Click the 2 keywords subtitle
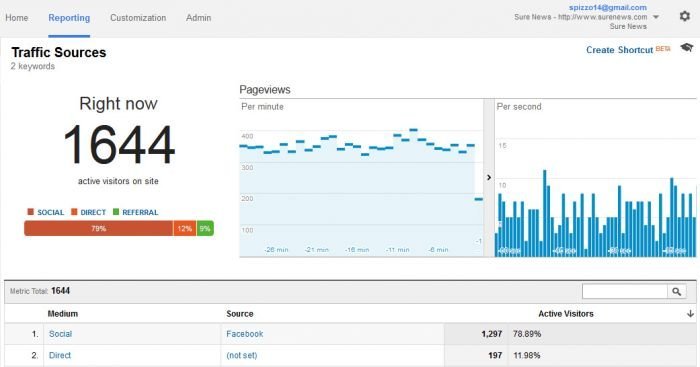The image size is (700, 367). click(33, 66)
